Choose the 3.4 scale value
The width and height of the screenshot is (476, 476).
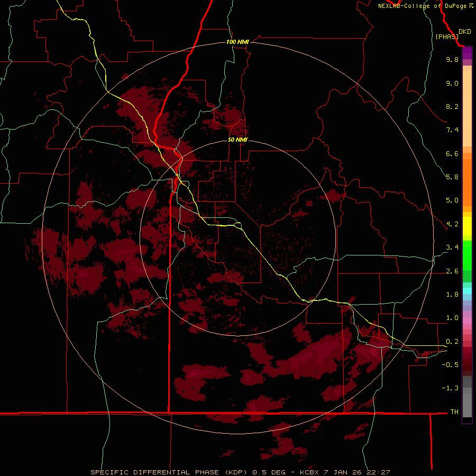[452, 248]
